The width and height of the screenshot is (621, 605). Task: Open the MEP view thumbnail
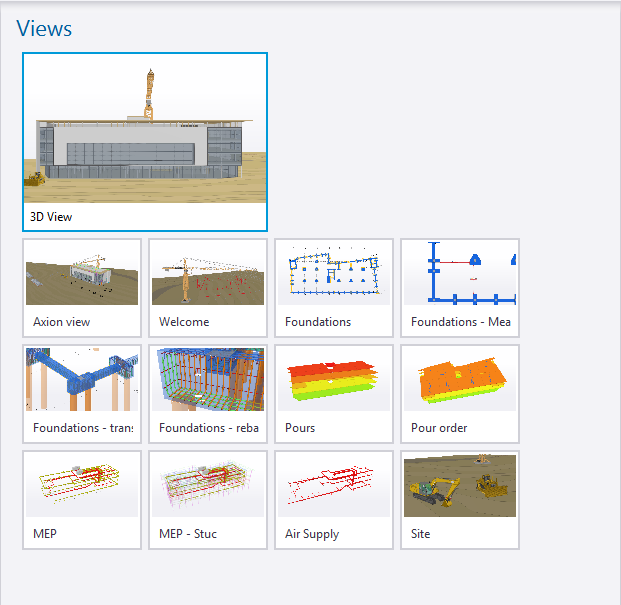[82, 500]
